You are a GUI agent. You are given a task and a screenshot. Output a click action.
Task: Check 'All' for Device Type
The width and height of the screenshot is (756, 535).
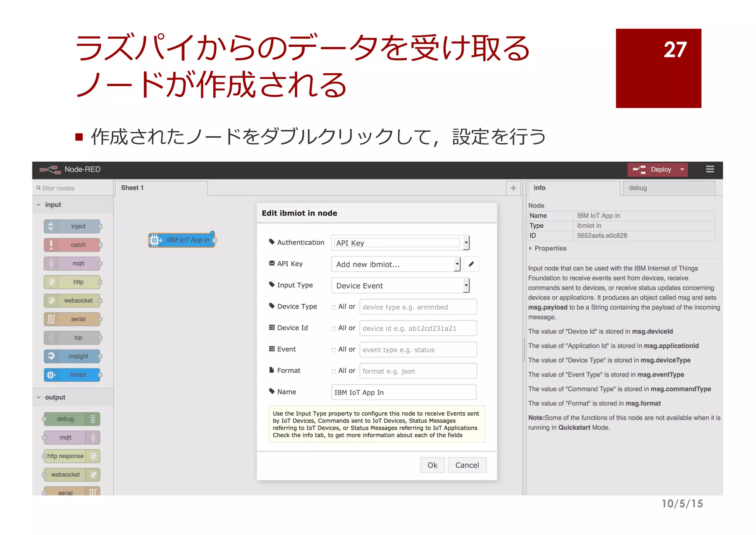point(334,307)
